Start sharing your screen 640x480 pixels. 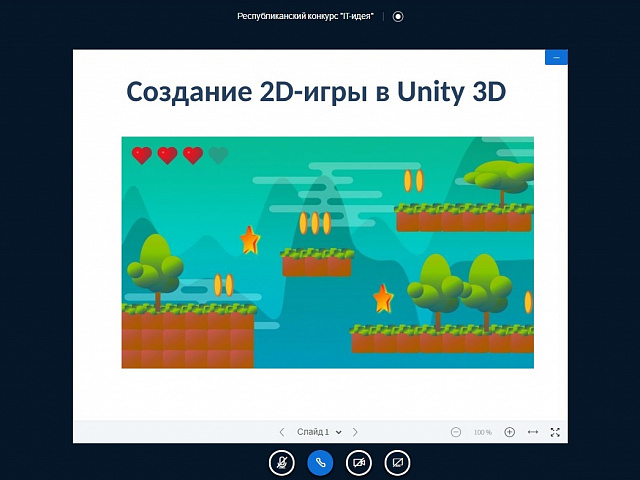point(397,462)
